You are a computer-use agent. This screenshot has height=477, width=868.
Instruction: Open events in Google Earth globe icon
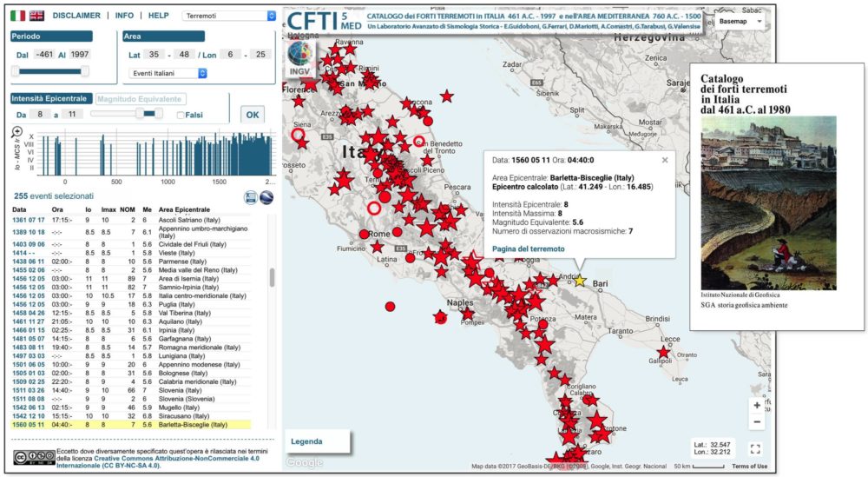pos(266,197)
